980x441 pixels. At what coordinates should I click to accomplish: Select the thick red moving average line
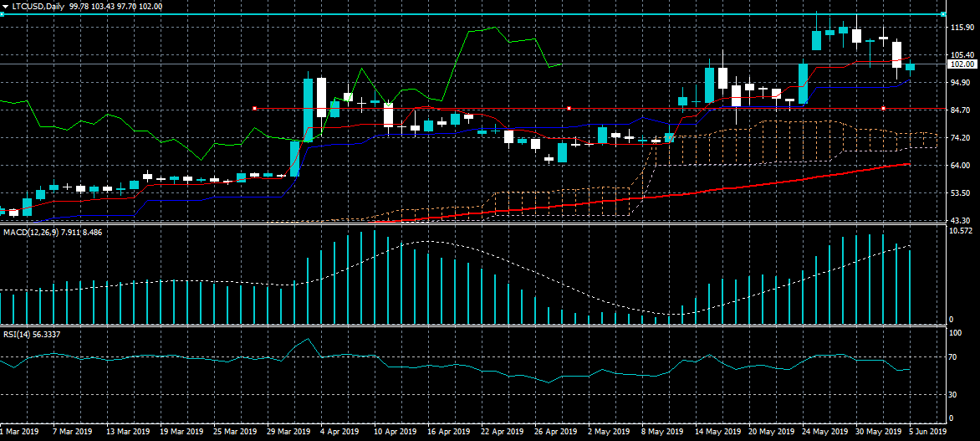pyautogui.click(x=753, y=182)
